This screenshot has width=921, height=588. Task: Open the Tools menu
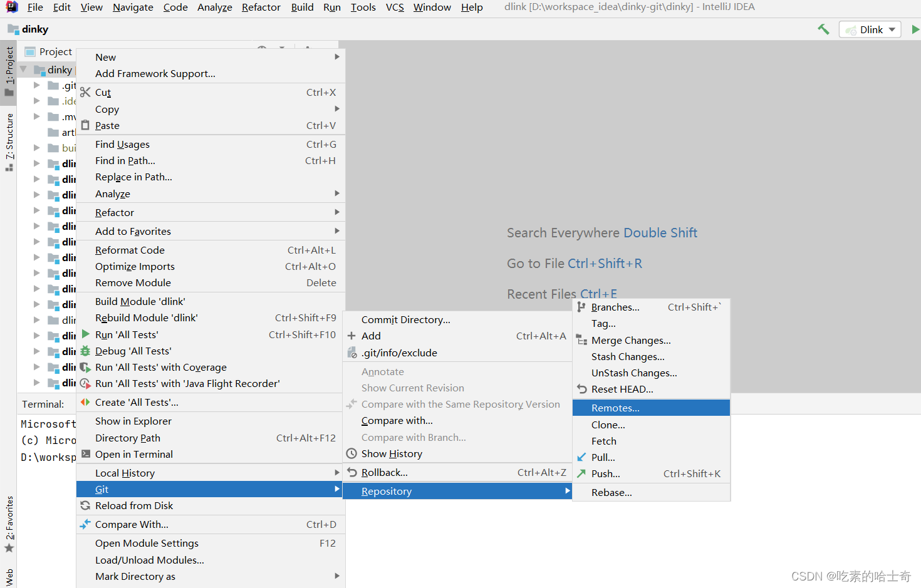(x=363, y=7)
